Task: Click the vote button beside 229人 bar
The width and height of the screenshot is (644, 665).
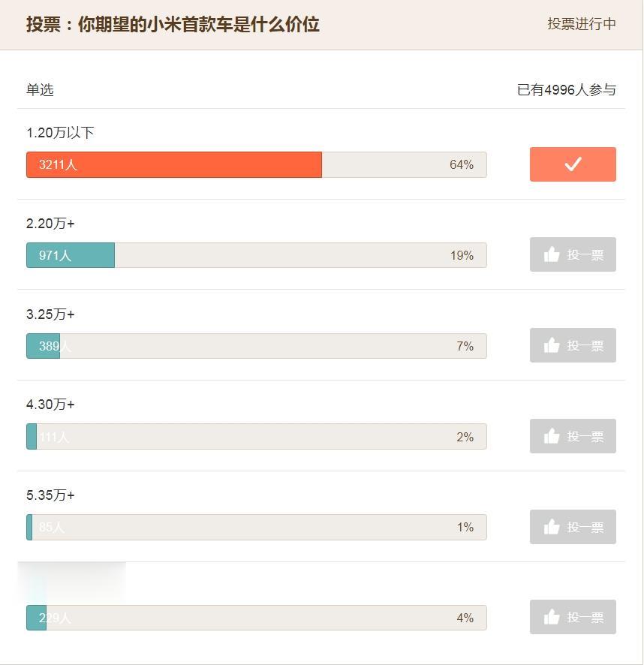Action: [573, 617]
